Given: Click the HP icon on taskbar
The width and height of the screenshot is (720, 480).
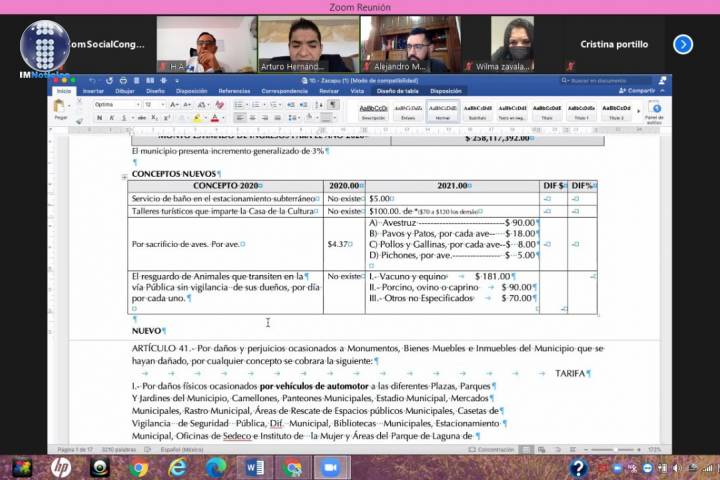Looking at the screenshot, I should (x=61, y=468).
